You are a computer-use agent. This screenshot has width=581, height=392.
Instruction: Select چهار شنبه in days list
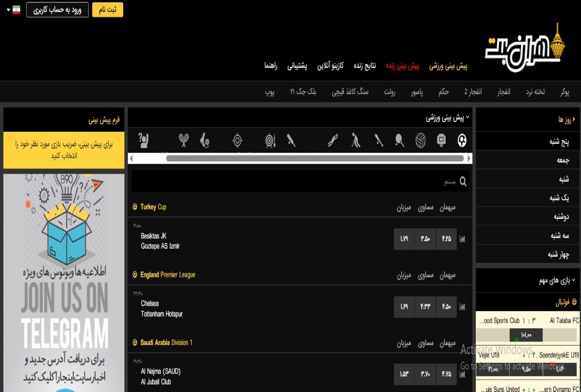pos(528,254)
